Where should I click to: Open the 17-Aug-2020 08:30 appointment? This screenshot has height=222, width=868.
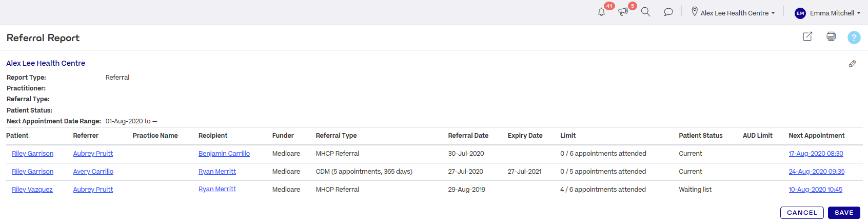tap(816, 154)
